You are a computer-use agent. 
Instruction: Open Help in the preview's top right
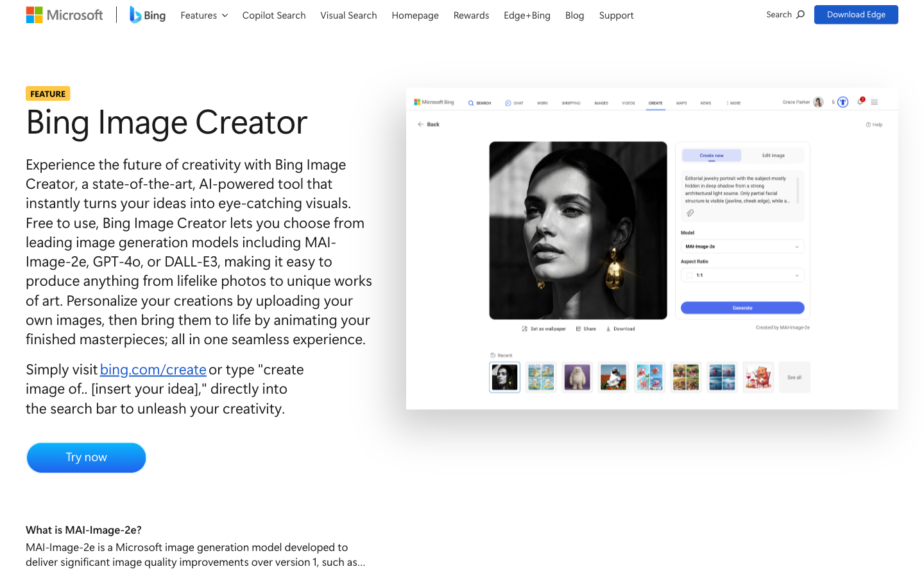tap(874, 125)
